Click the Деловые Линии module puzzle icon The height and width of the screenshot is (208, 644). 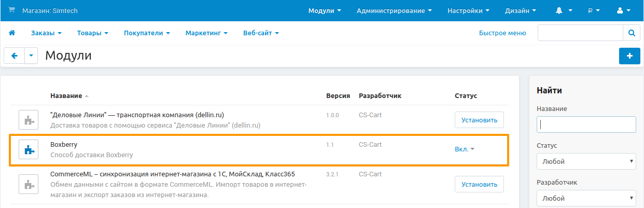29,120
